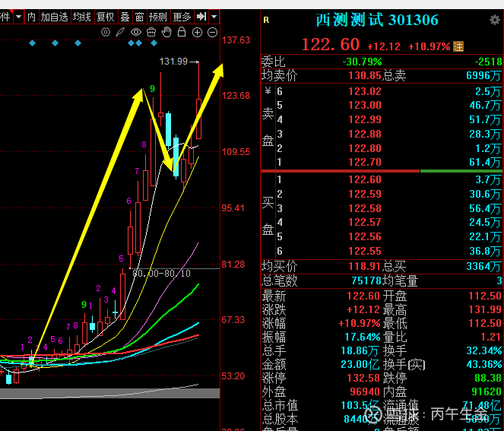Click the last blue diamond event marker
The width and height of the screenshot is (504, 431).
pos(154,43)
